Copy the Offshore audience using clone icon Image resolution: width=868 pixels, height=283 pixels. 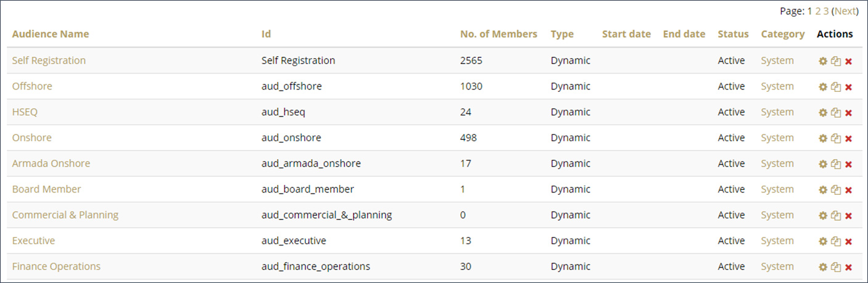(835, 87)
